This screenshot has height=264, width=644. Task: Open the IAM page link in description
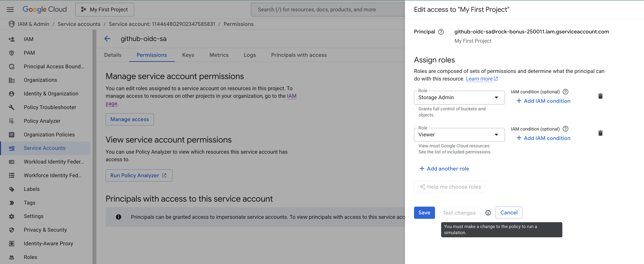pos(291,96)
